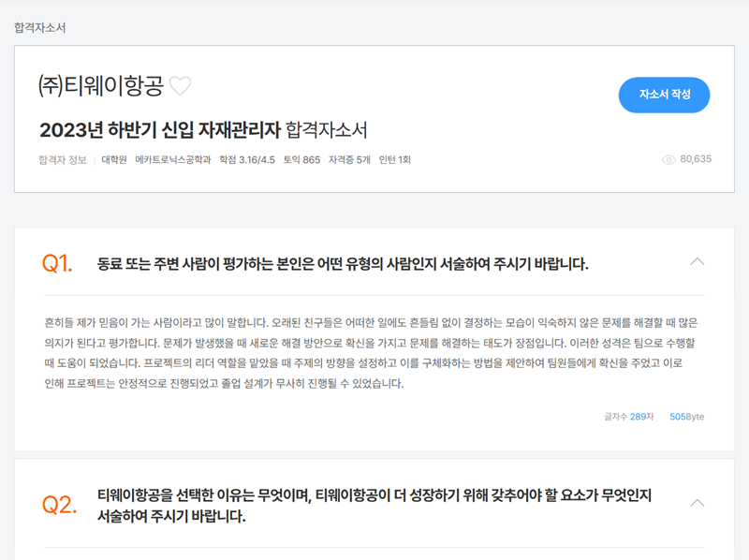Click the 80,635 view count
The height and width of the screenshot is (560, 749).
coord(696,159)
